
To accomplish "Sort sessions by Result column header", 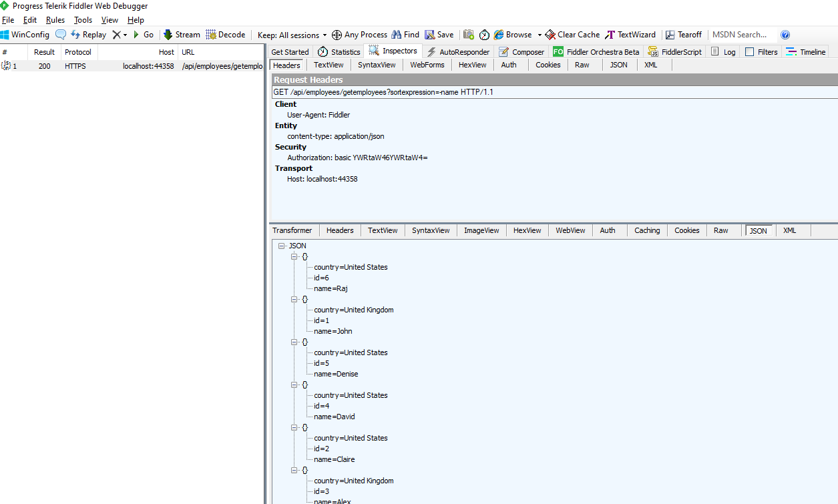I will pos(45,52).
